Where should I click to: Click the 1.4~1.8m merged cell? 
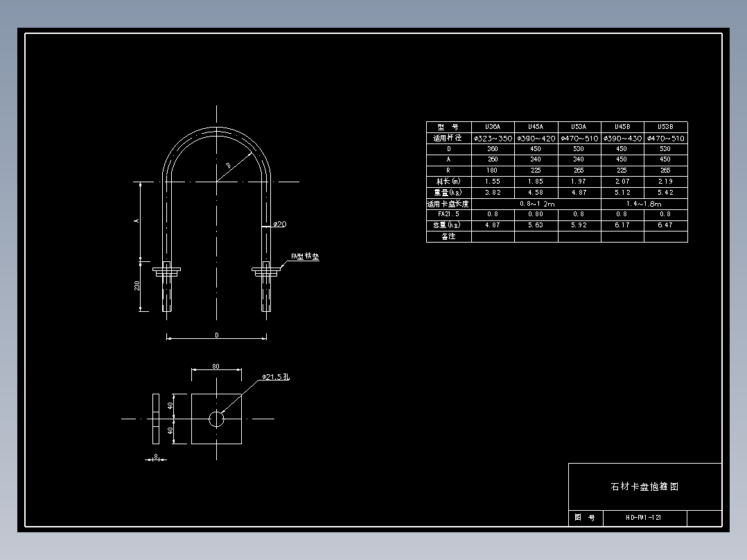[x=644, y=204]
